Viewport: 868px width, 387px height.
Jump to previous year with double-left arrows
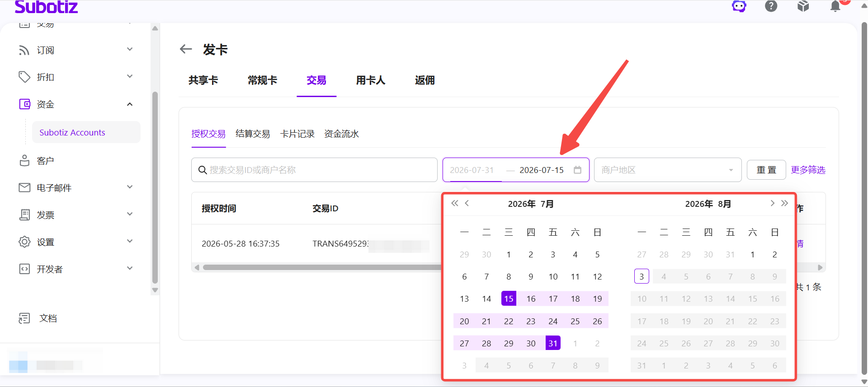(x=455, y=203)
